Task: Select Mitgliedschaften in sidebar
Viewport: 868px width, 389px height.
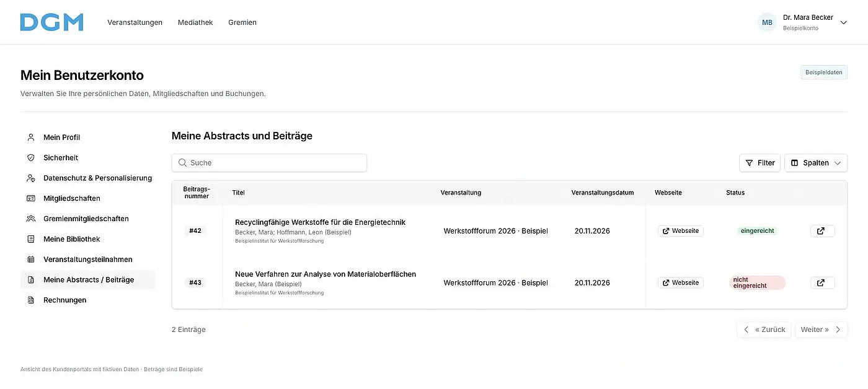Action: click(87, 198)
